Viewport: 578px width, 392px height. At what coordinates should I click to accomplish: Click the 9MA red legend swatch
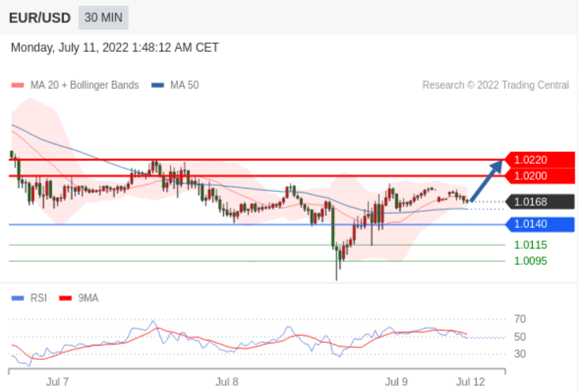65,298
